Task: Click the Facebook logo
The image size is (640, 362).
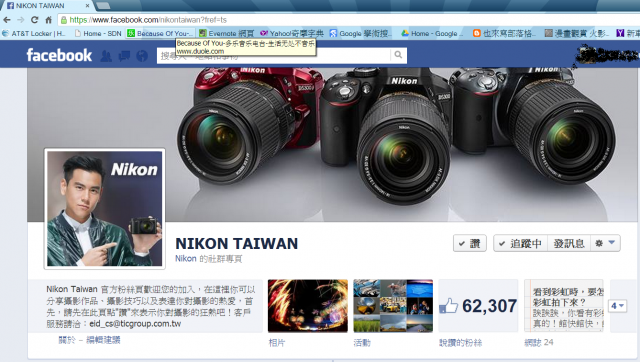Action: (59, 55)
